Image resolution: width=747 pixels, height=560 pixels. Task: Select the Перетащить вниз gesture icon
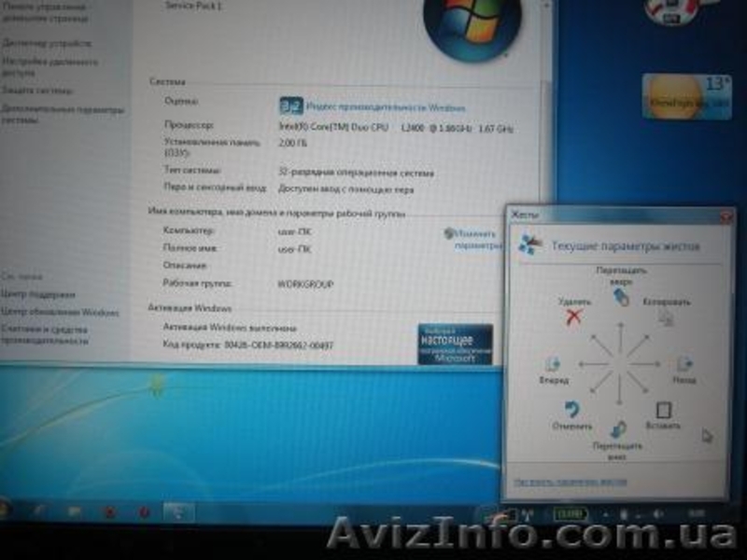coord(619,431)
